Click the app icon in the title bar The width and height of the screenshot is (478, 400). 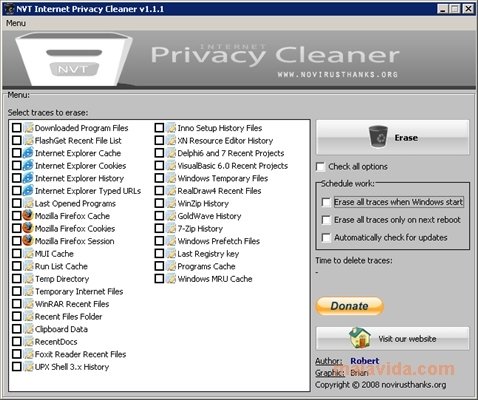pyautogui.click(x=9, y=9)
